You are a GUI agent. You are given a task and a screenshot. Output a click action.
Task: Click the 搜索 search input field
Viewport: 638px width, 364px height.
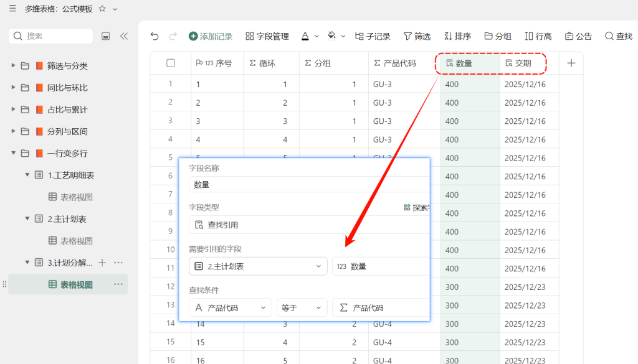[51, 36]
